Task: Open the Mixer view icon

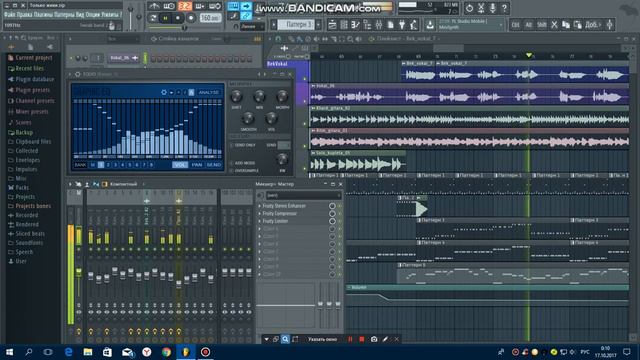Action: coord(379,25)
